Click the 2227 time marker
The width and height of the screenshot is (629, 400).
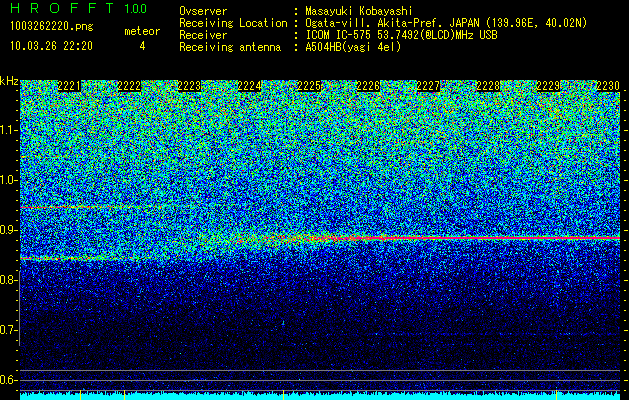click(428, 86)
